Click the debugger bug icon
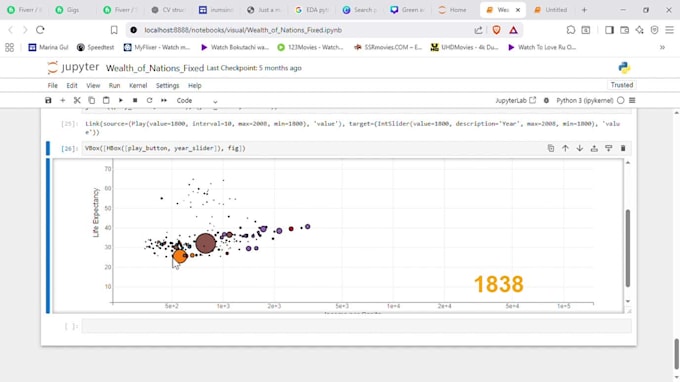 tap(546, 100)
